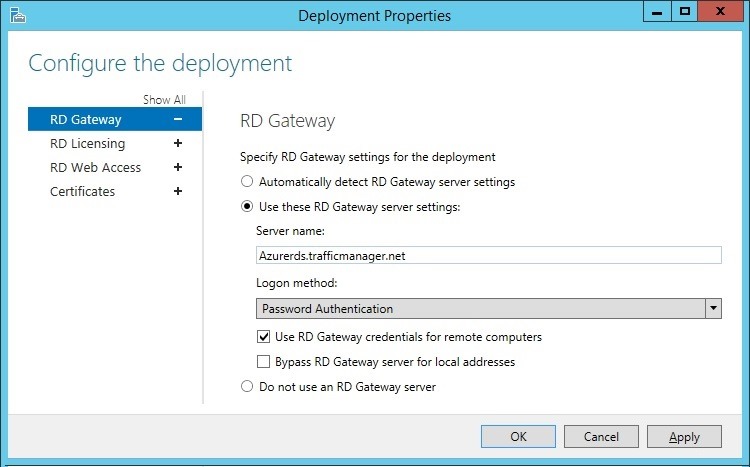Expand the Certificates plus icon
This screenshot has width=750, height=467.
click(x=178, y=191)
